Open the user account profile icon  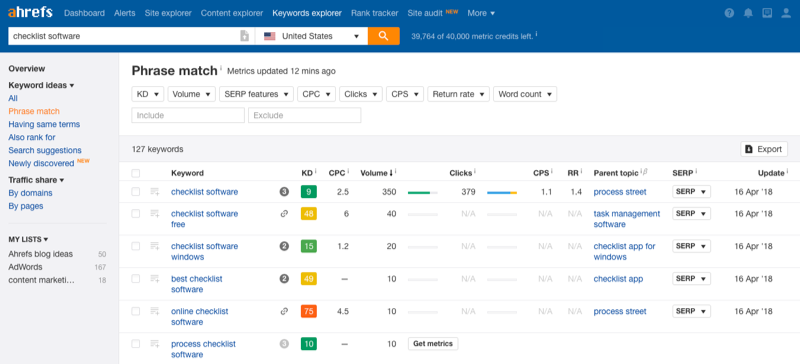(x=786, y=13)
